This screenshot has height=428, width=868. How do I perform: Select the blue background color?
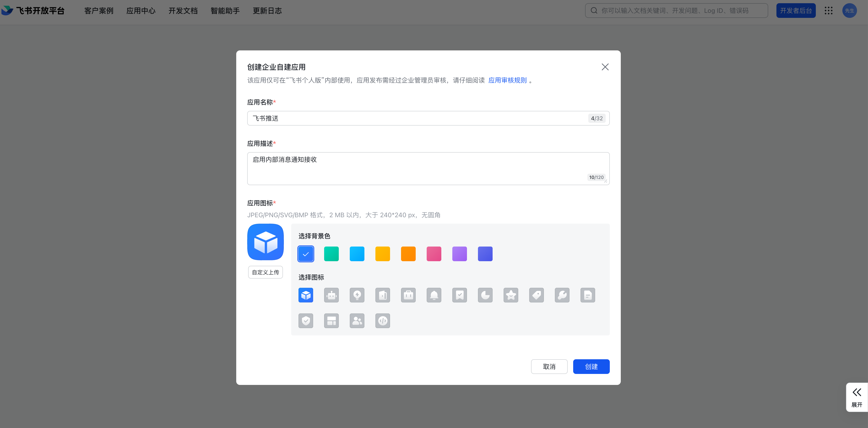(x=306, y=254)
